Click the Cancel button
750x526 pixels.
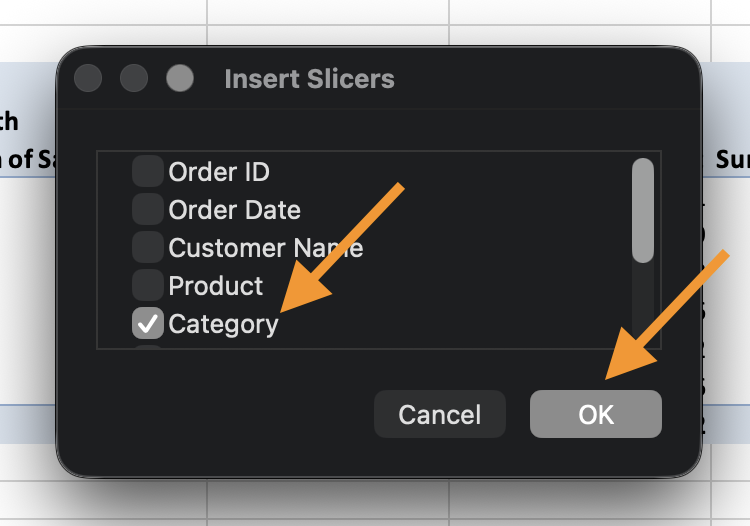point(440,414)
